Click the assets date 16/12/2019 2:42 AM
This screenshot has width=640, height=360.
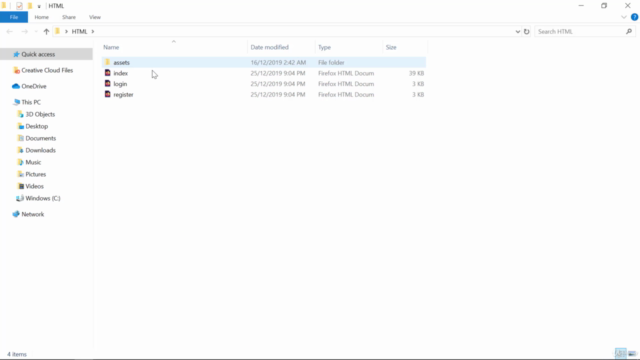278,62
